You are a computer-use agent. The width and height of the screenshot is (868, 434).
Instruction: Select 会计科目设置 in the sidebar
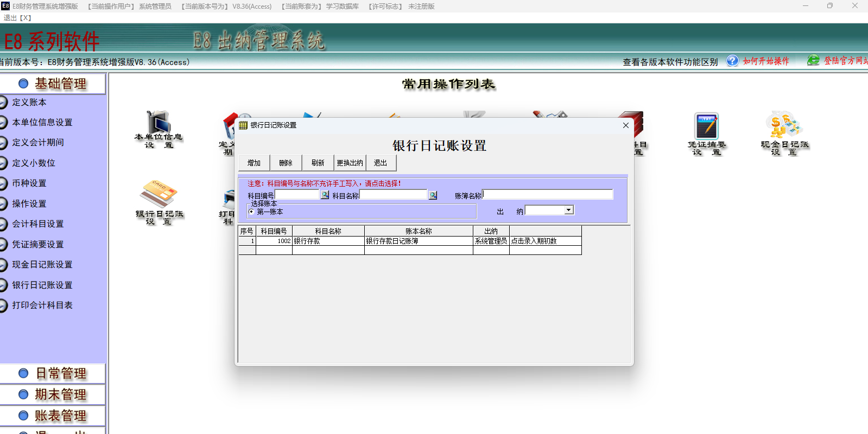38,224
